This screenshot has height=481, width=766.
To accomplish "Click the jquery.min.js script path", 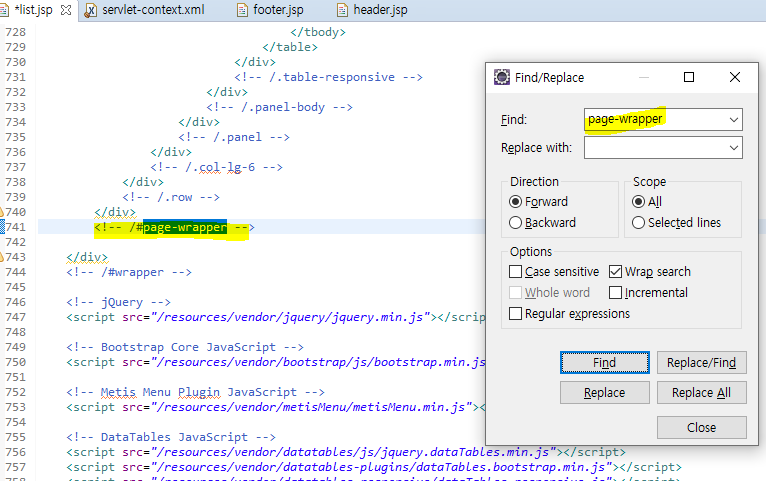I will pyautogui.click(x=290, y=317).
